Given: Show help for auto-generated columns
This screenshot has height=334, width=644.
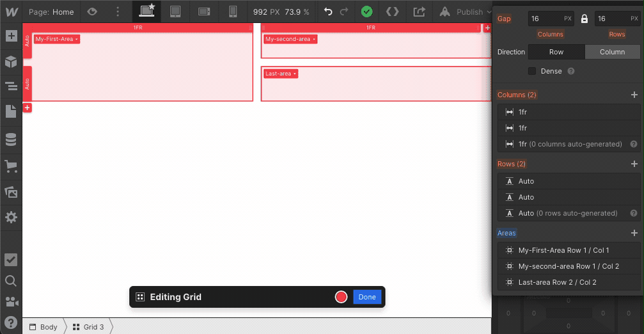Looking at the screenshot, I should coord(634,144).
